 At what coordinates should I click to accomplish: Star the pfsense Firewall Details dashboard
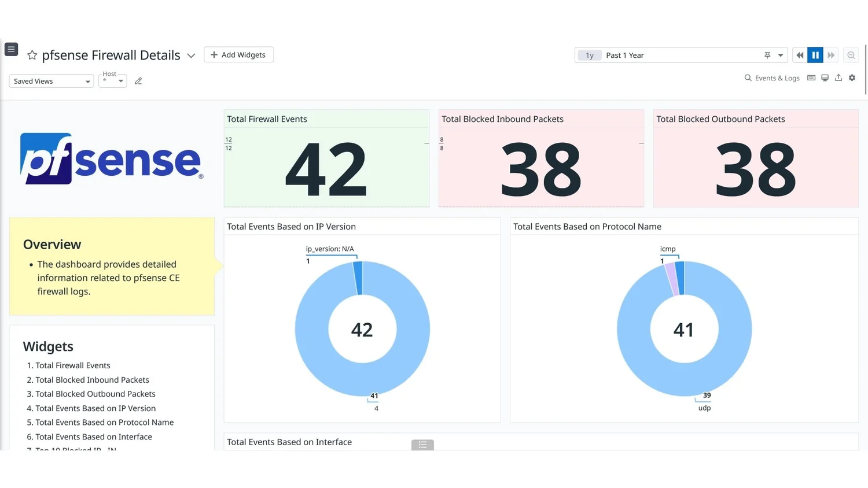click(x=32, y=55)
